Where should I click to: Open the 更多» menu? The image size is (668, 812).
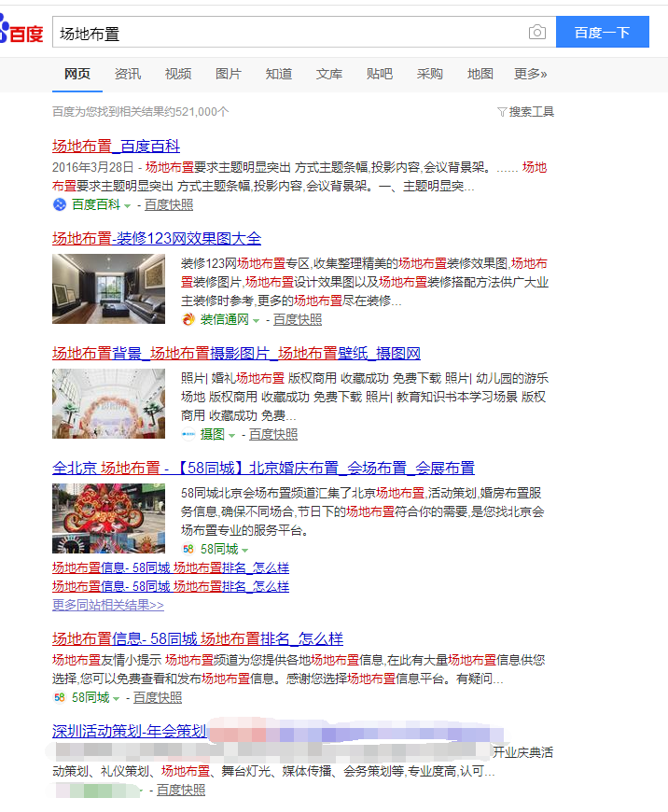click(530, 74)
